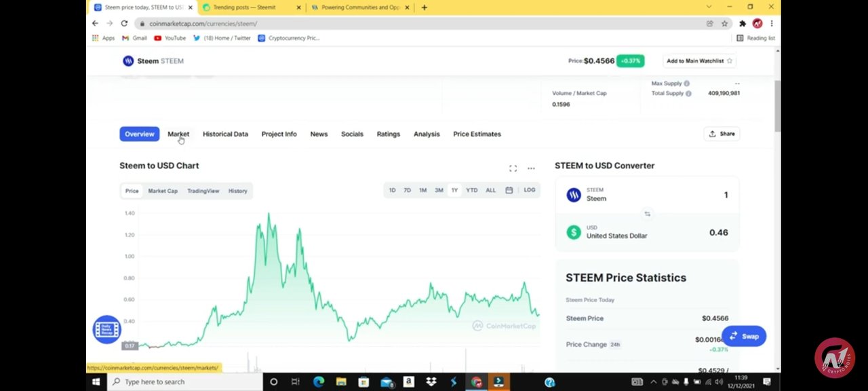Open the Chrome profile avatar
The width and height of the screenshot is (868, 391).
pyautogui.click(x=757, y=23)
